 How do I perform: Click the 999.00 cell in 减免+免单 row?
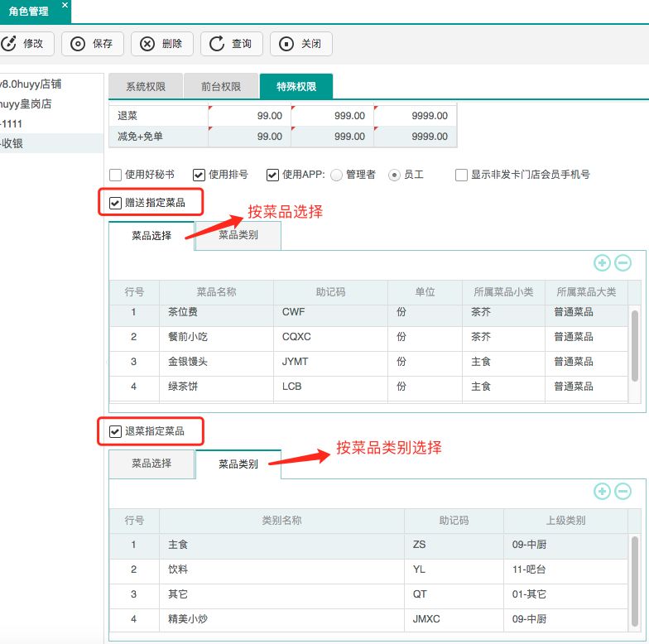(333, 136)
